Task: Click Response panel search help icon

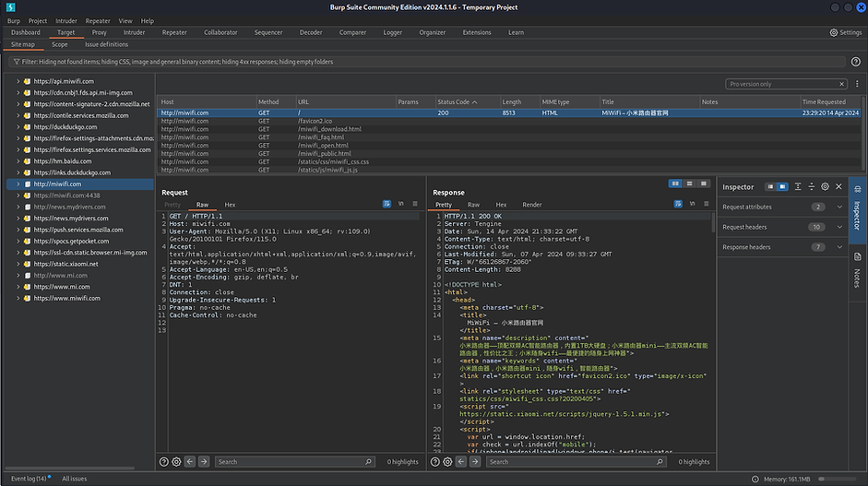Action: [x=435, y=462]
